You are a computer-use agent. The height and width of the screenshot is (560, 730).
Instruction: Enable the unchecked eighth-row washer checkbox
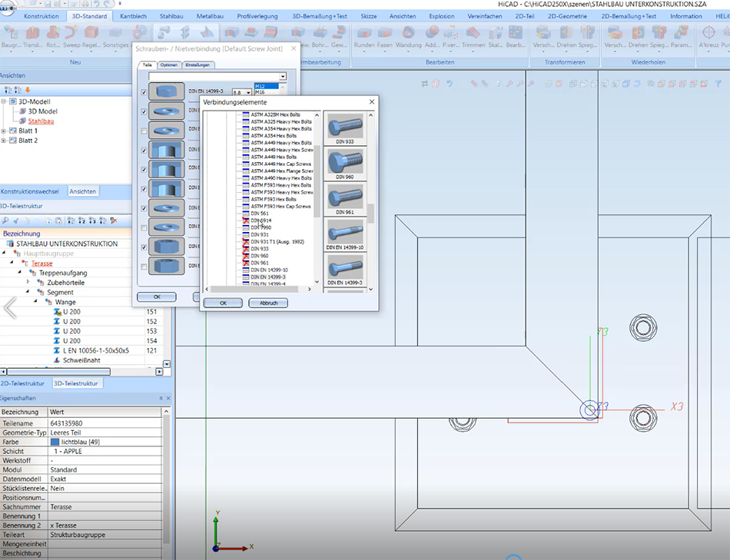[x=144, y=227]
